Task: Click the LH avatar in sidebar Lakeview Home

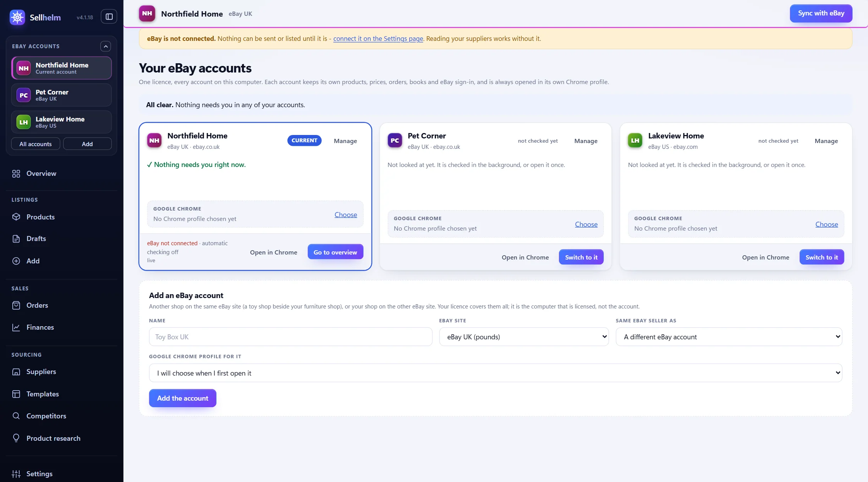Action: 24,122
